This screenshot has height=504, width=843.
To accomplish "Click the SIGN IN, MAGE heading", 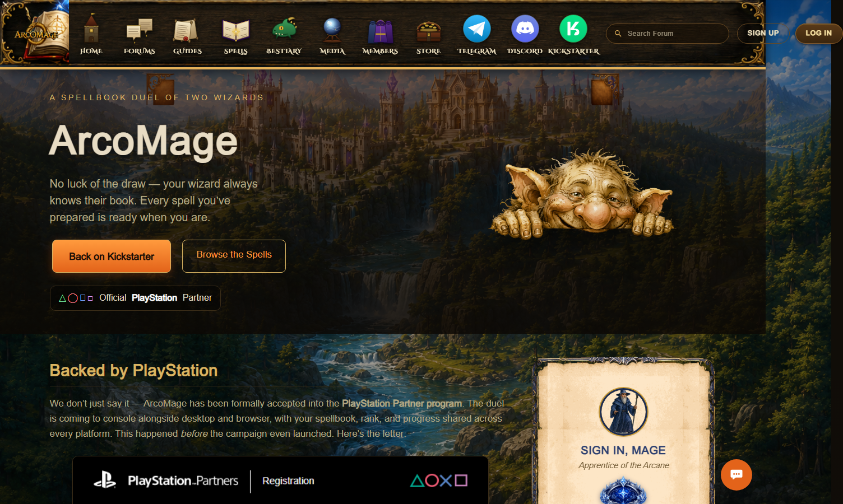I will [623, 450].
